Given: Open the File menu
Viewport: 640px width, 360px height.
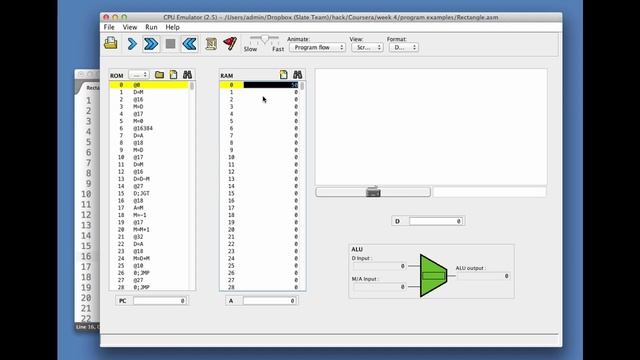Looking at the screenshot, I should 109,27.
